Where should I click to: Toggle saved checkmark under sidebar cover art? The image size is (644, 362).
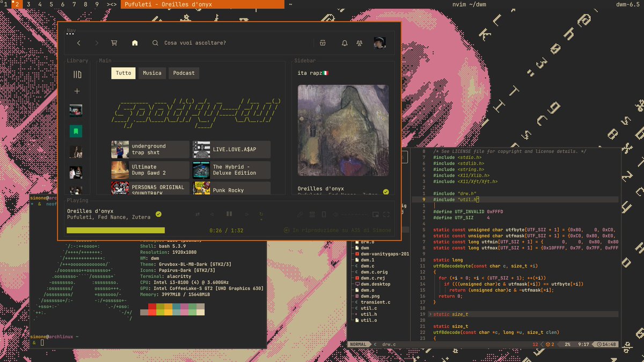point(386,191)
